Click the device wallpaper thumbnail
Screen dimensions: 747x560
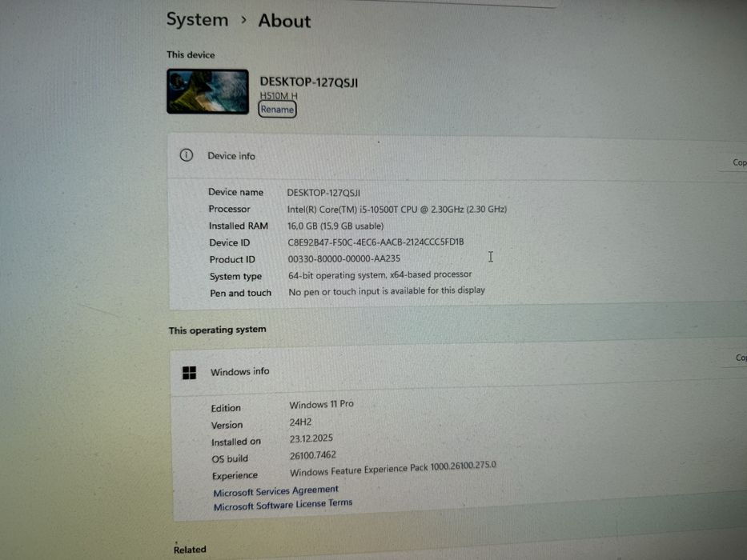pyautogui.click(x=207, y=91)
